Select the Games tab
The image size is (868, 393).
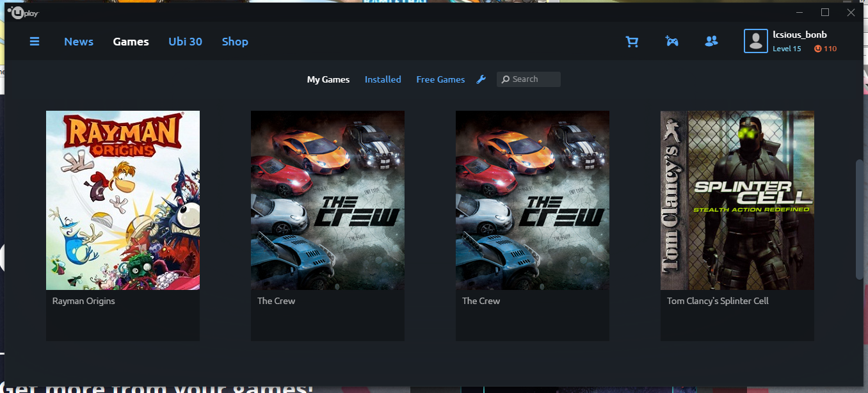[131, 42]
